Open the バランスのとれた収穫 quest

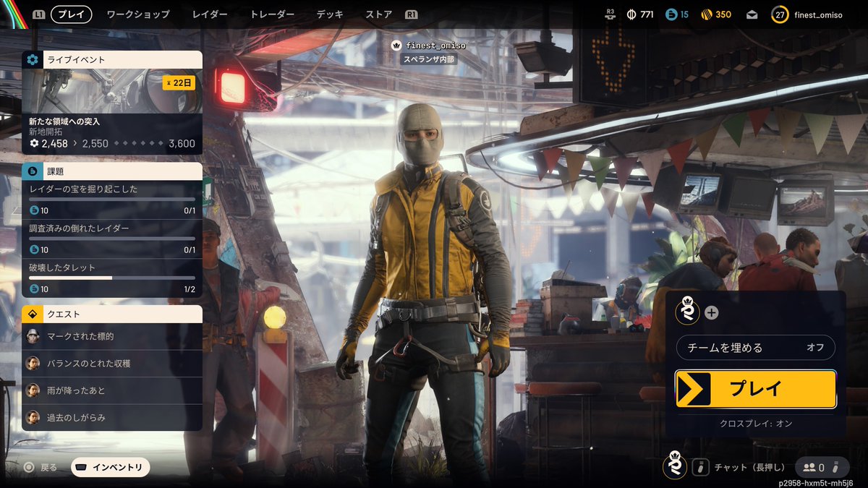[x=112, y=363]
